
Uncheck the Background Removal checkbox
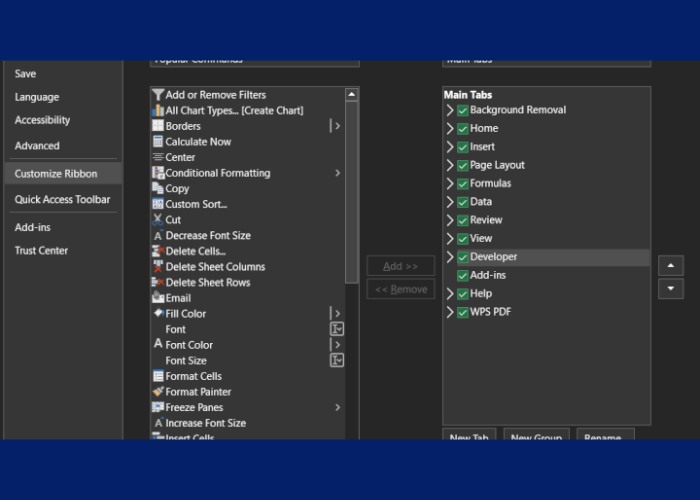point(462,110)
